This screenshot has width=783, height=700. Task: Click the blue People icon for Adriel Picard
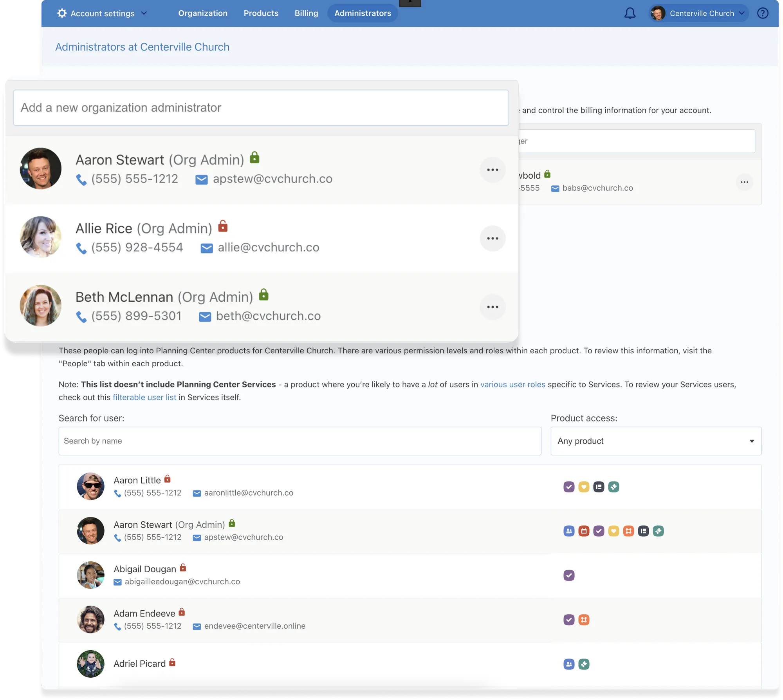pos(569,664)
